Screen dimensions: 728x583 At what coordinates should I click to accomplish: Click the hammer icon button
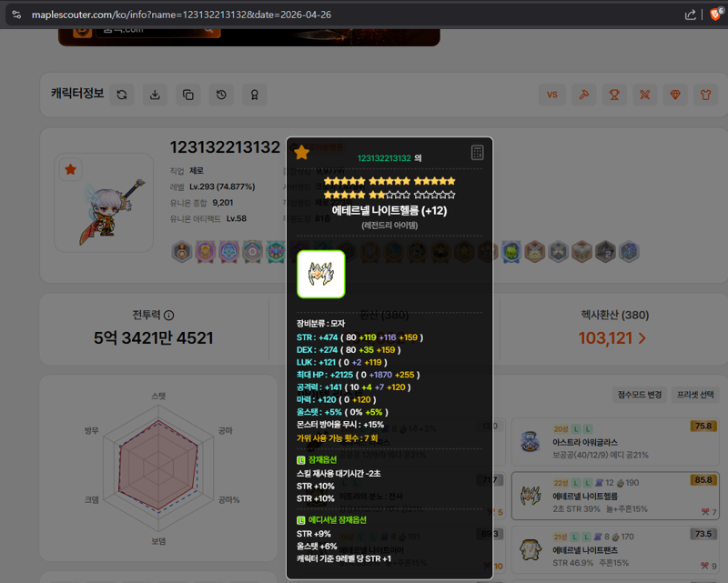583,95
